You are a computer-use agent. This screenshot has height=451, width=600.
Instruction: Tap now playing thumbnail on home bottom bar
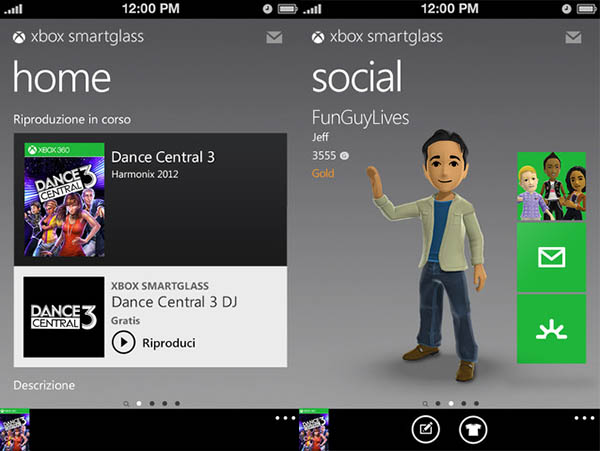coord(15,430)
